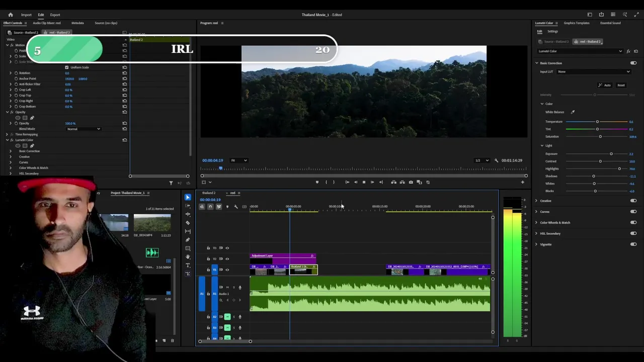
Task: Hide track V2 with its eye icon
Action: click(227, 259)
